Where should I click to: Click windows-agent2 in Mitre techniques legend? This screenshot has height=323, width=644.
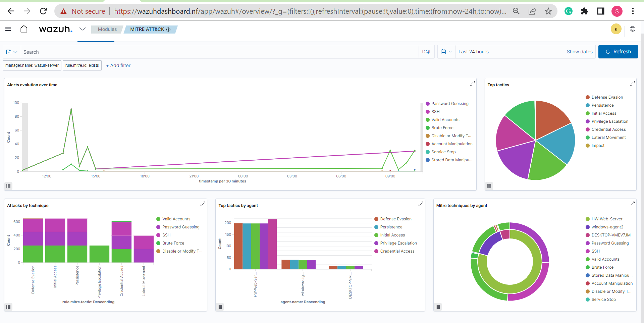click(x=607, y=227)
